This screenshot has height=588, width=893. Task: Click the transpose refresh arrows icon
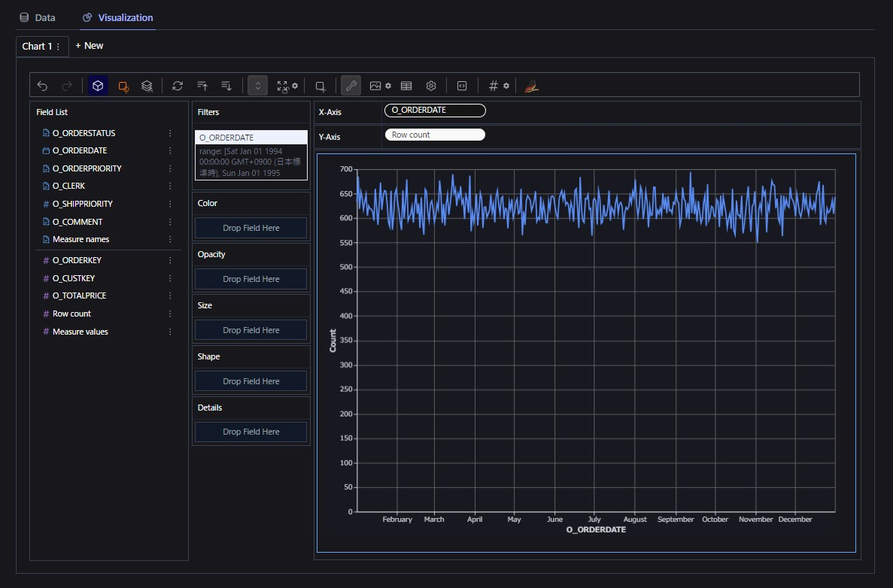coord(178,86)
